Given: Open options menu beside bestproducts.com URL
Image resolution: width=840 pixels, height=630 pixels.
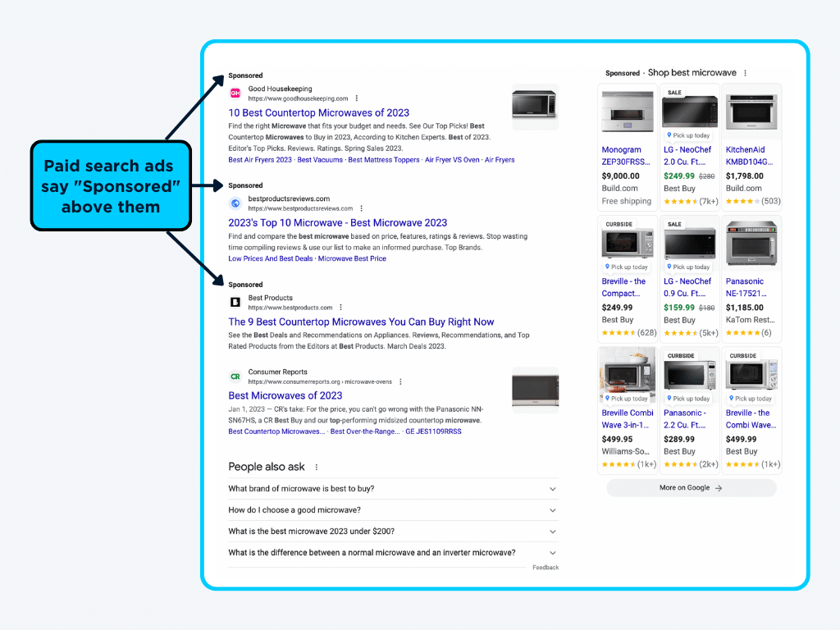Looking at the screenshot, I should coord(340,308).
